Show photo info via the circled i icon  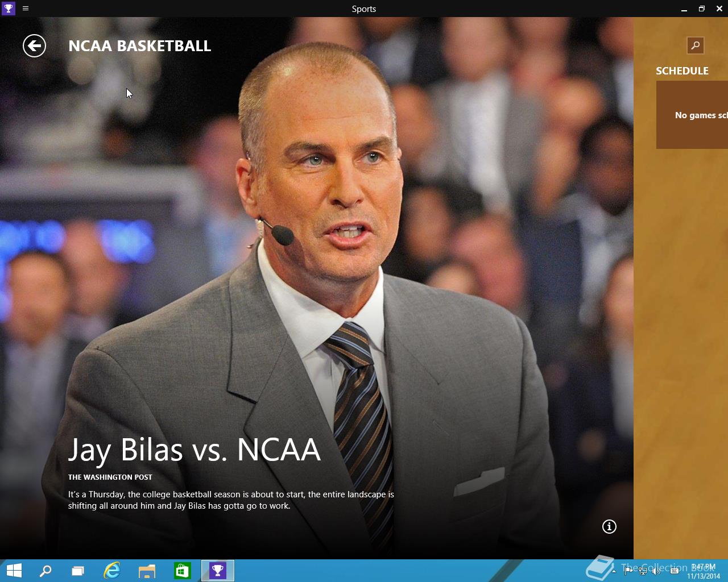(609, 527)
